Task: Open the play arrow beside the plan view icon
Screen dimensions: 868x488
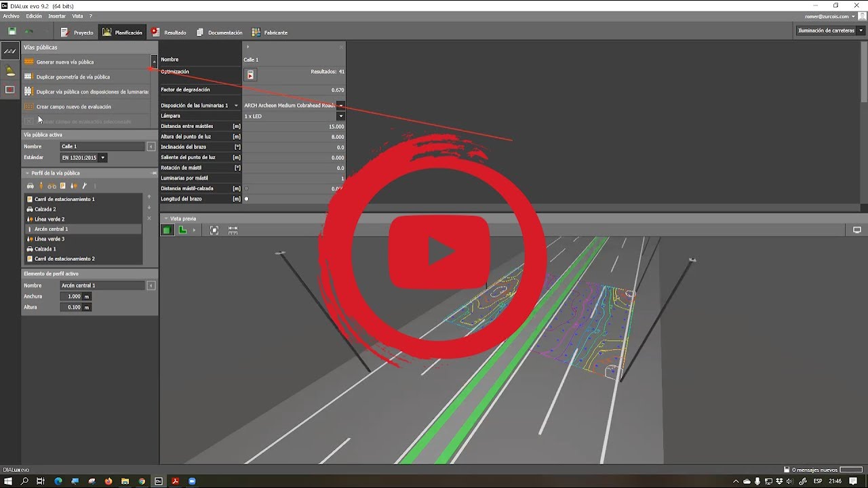Action: pyautogui.click(x=194, y=230)
